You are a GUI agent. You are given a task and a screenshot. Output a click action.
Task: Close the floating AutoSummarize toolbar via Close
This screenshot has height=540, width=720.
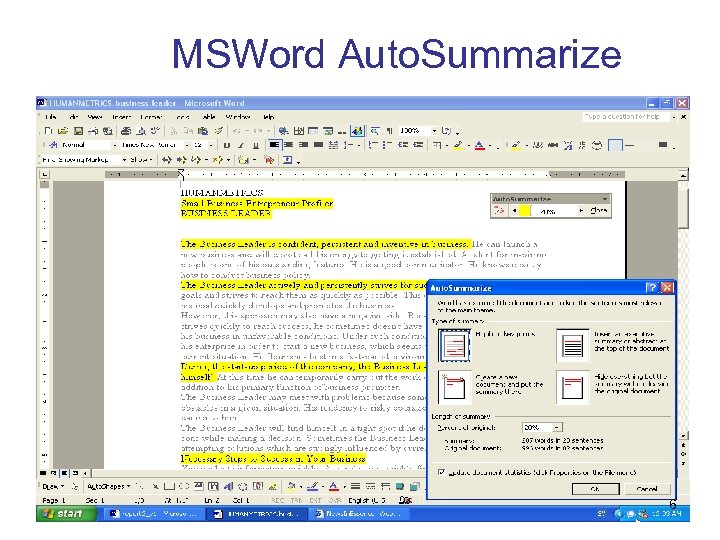pos(598,211)
